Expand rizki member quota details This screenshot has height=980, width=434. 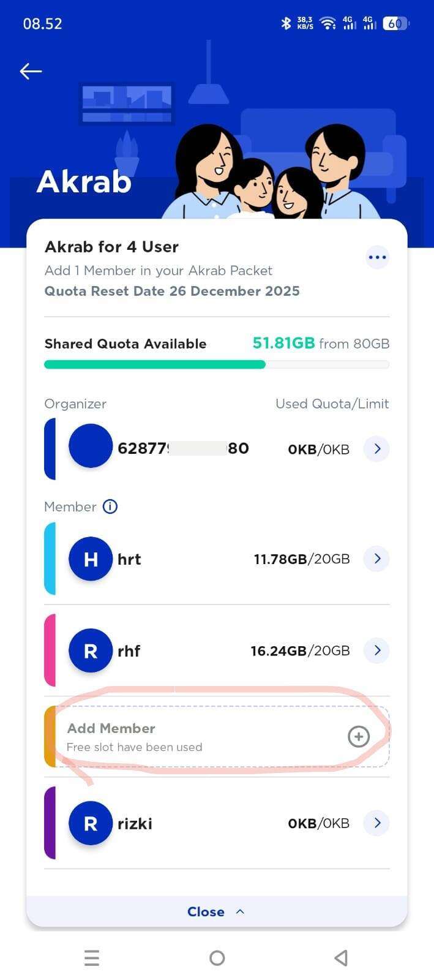(x=377, y=823)
